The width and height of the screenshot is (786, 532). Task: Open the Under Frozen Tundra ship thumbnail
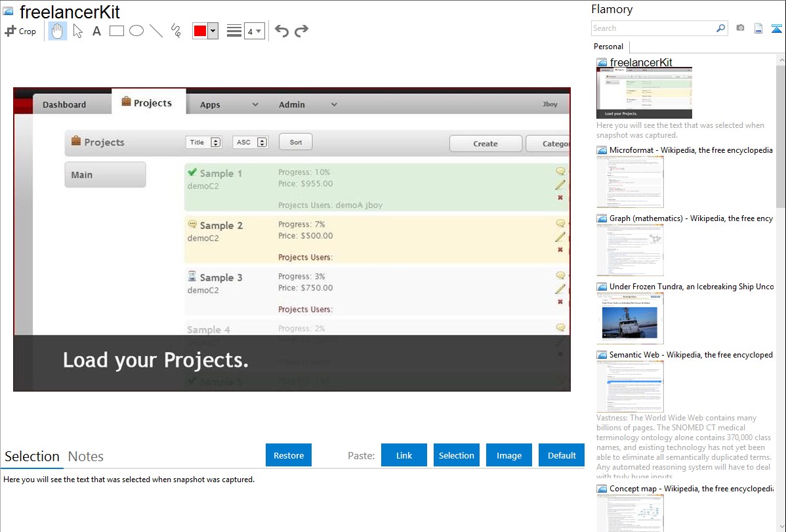tap(630, 318)
